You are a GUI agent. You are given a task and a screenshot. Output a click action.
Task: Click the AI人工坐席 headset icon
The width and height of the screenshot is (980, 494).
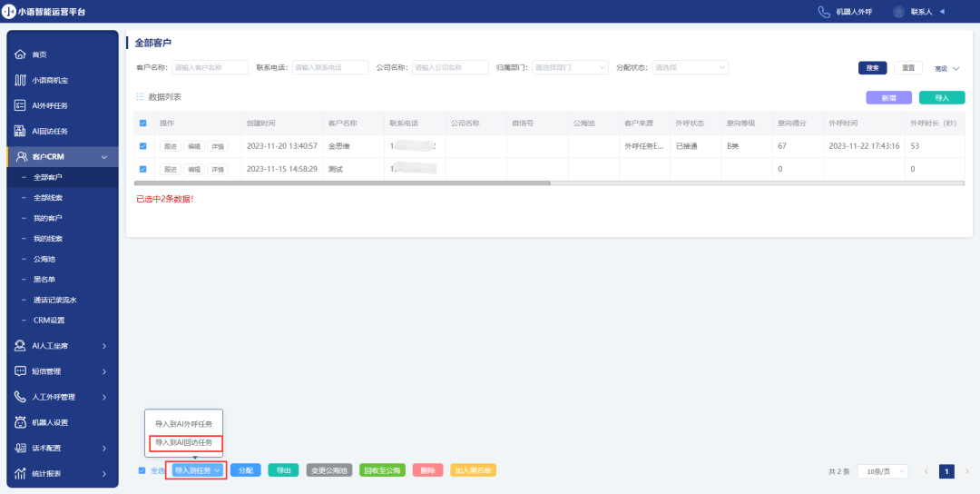pos(20,346)
